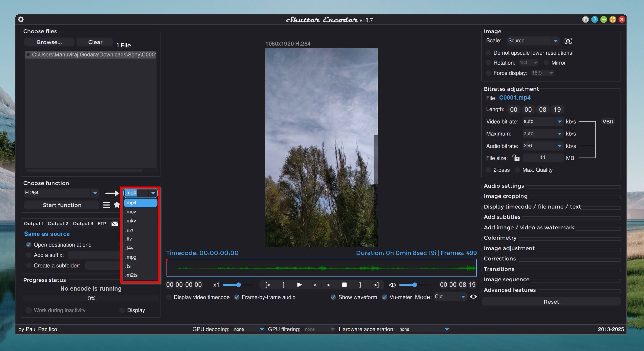Switch to FTP tab
The width and height of the screenshot is (644, 351).
click(102, 224)
